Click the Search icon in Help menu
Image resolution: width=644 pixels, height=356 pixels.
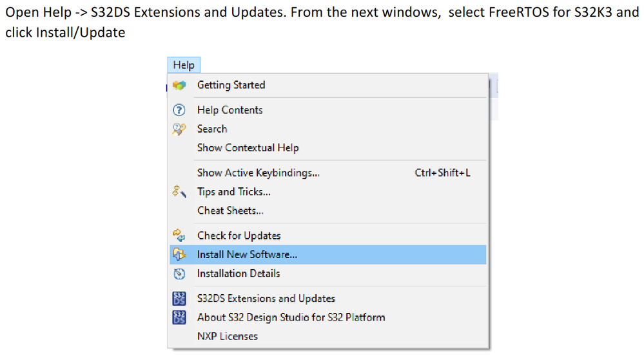point(179,129)
